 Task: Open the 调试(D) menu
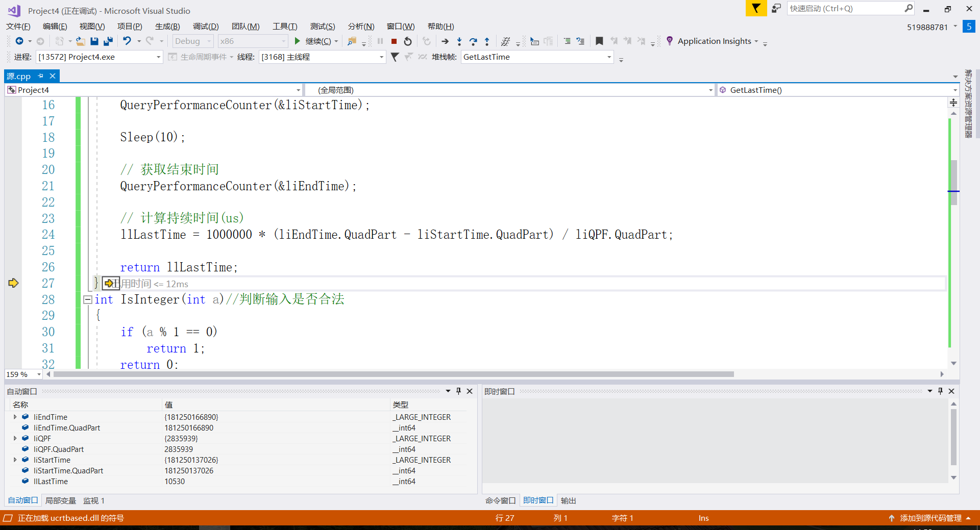(206, 27)
